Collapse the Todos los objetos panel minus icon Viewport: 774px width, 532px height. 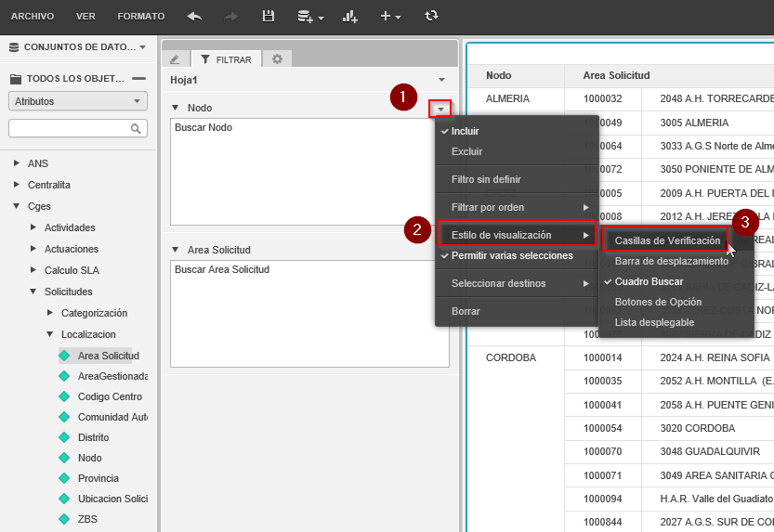point(139,78)
